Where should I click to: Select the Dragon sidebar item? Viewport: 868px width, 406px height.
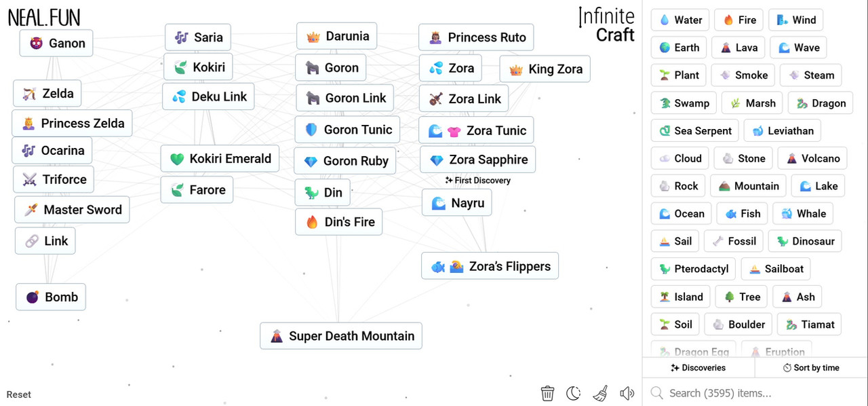pos(821,103)
